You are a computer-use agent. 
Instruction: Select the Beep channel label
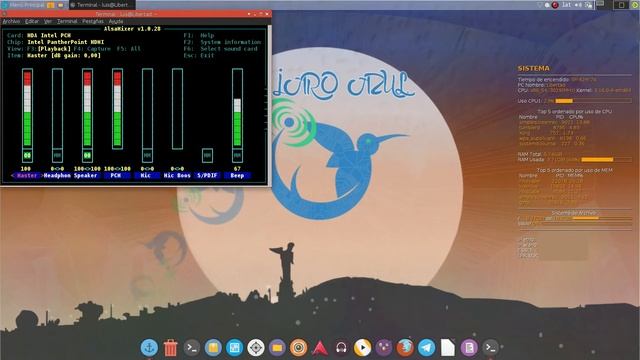pos(237,176)
